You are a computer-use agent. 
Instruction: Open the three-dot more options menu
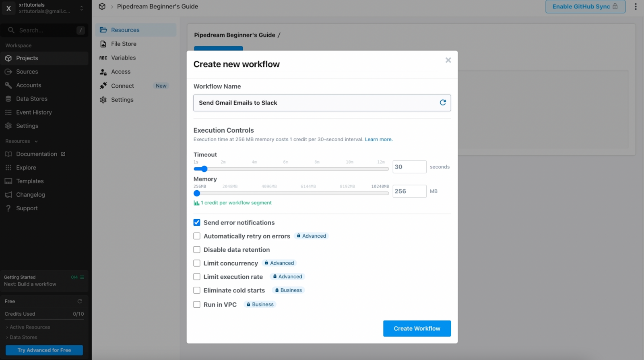pos(636,6)
